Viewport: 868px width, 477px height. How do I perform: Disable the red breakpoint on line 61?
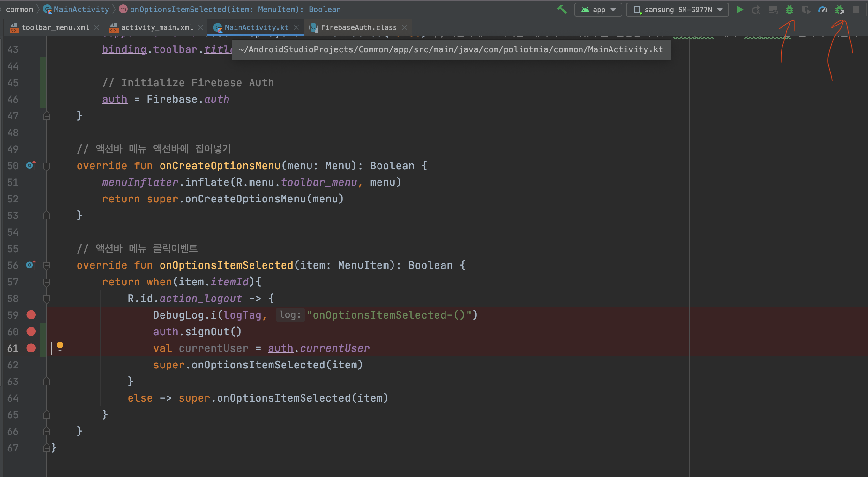point(31,348)
